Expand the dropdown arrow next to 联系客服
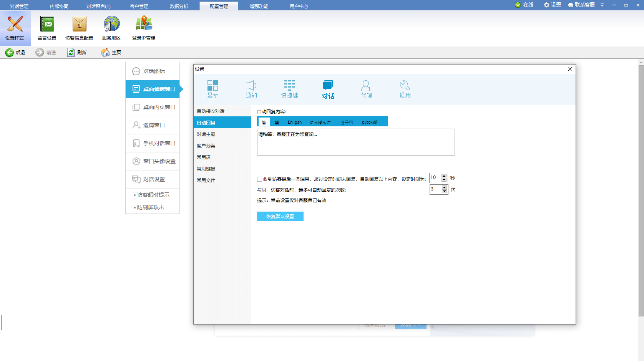 602,5
